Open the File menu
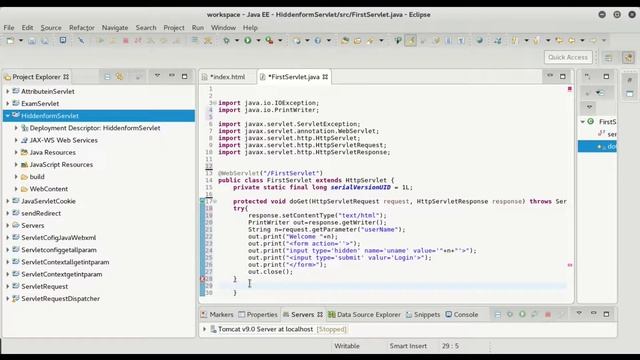This screenshot has height=360, width=640. [9, 28]
